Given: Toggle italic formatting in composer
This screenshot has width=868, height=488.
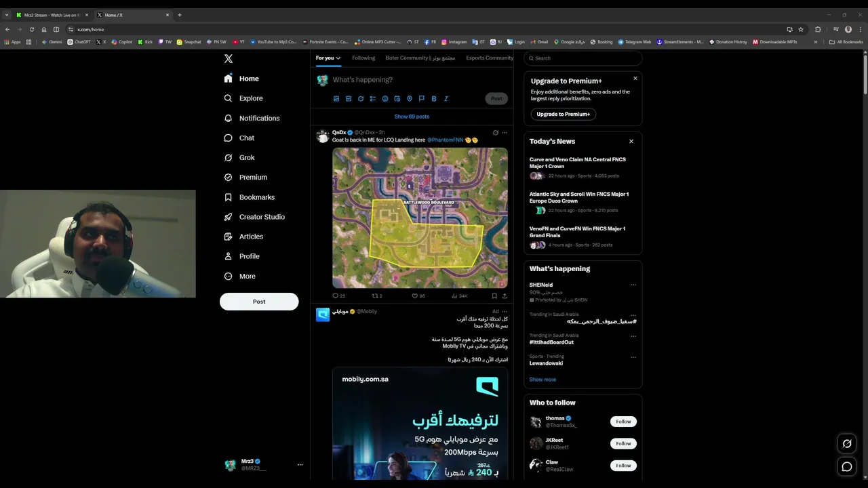Looking at the screenshot, I should point(446,99).
